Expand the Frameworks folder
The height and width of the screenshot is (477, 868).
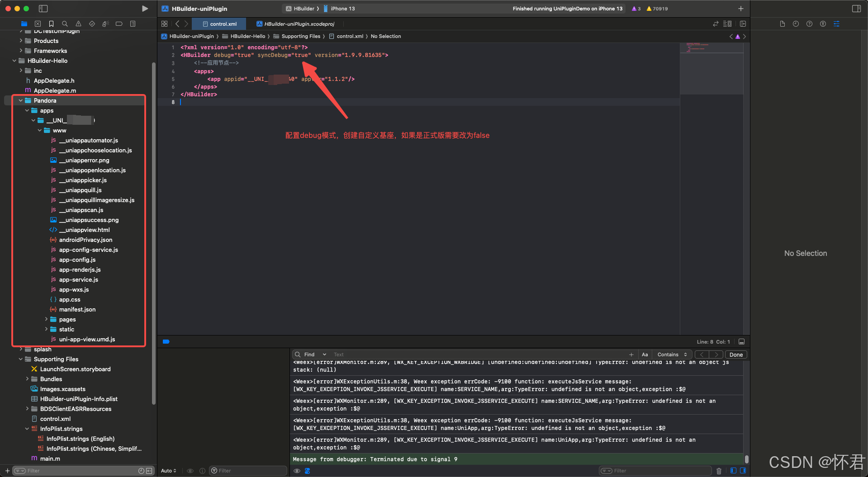coord(21,51)
